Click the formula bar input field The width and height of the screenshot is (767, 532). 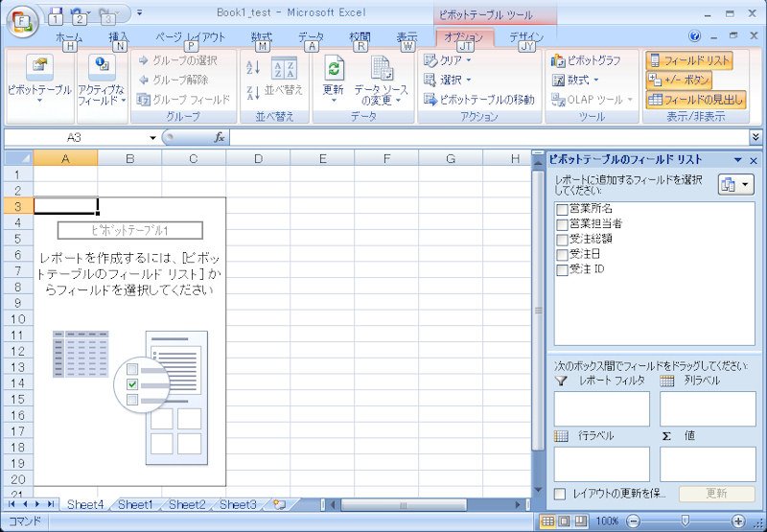489,138
